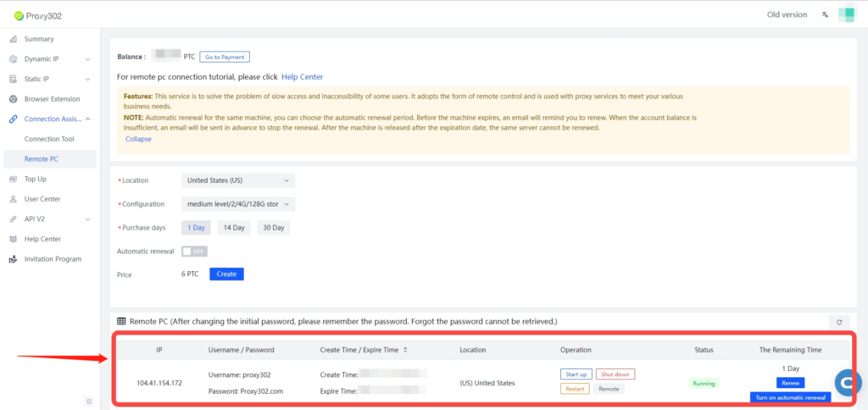868x410 pixels.
Task: Click the Proxy302 logo icon
Action: (19, 16)
